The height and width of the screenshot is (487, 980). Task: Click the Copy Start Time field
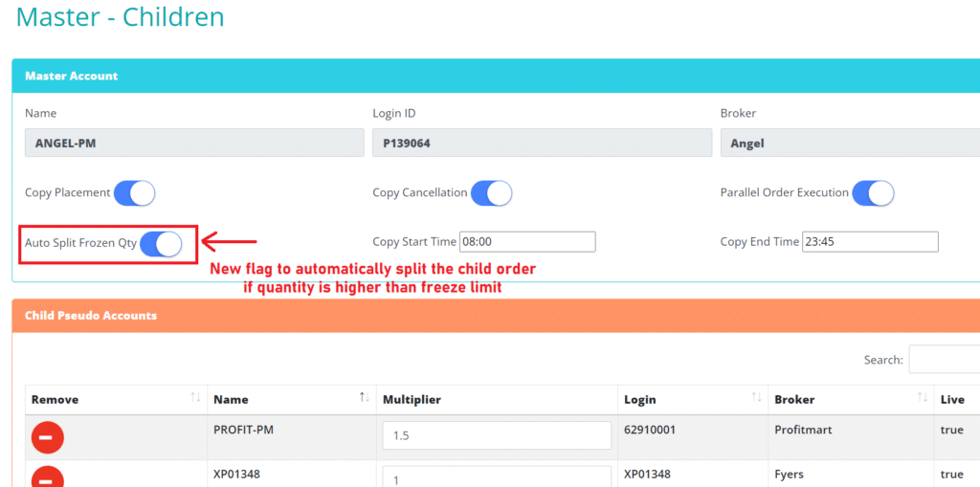527,242
